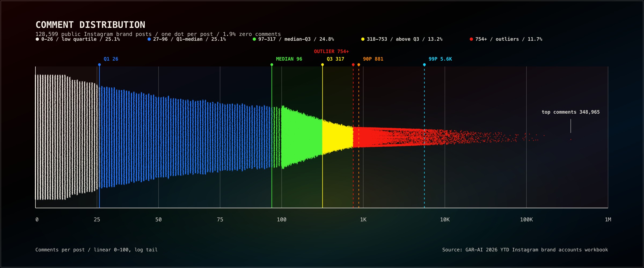The image size is (644, 268).
Task: Click the COMMENT DISTRIBUTION title
Action: 90,25
